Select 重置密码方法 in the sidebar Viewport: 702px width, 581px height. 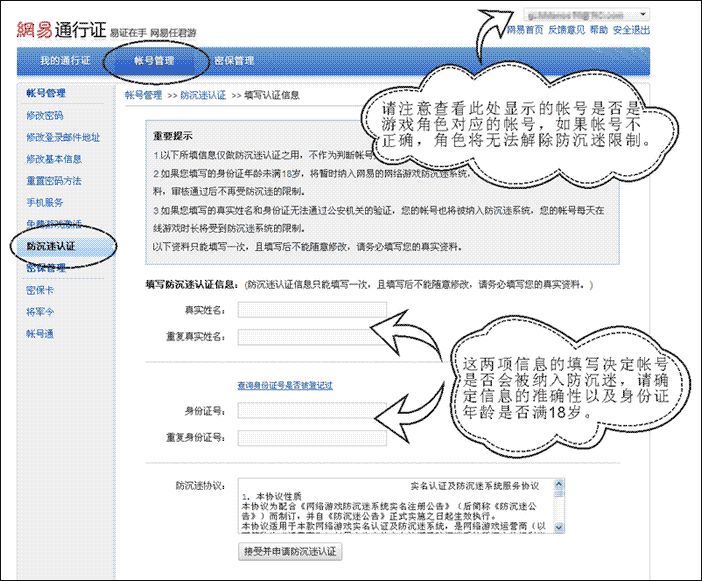click(x=54, y=181)
